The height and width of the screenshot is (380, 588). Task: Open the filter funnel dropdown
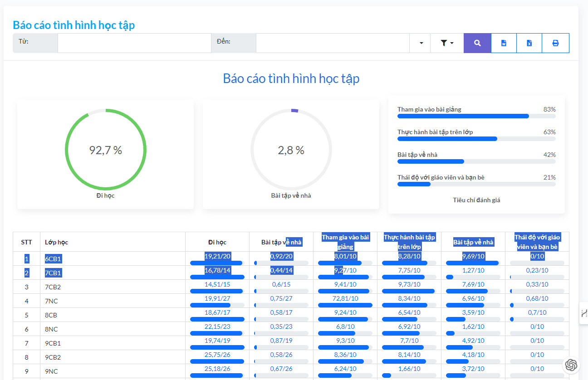click(447, 43)
